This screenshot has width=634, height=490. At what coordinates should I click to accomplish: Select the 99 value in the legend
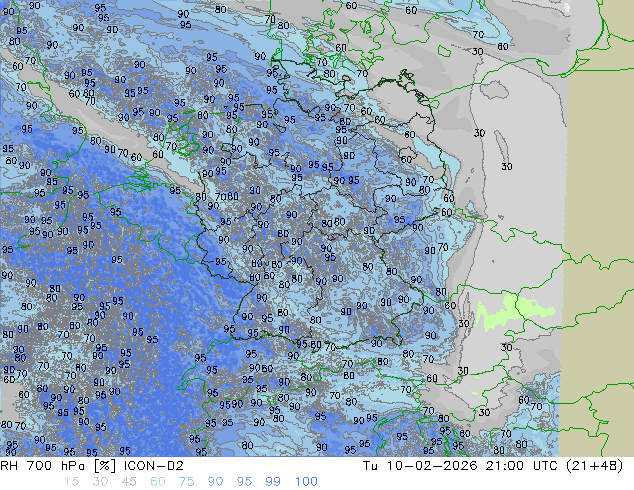[x=273, y=482]
